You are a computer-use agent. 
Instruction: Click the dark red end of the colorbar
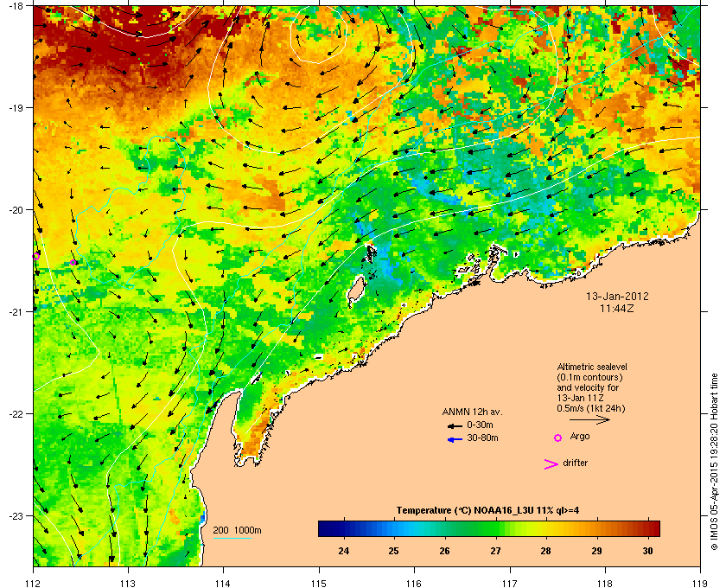655,528
